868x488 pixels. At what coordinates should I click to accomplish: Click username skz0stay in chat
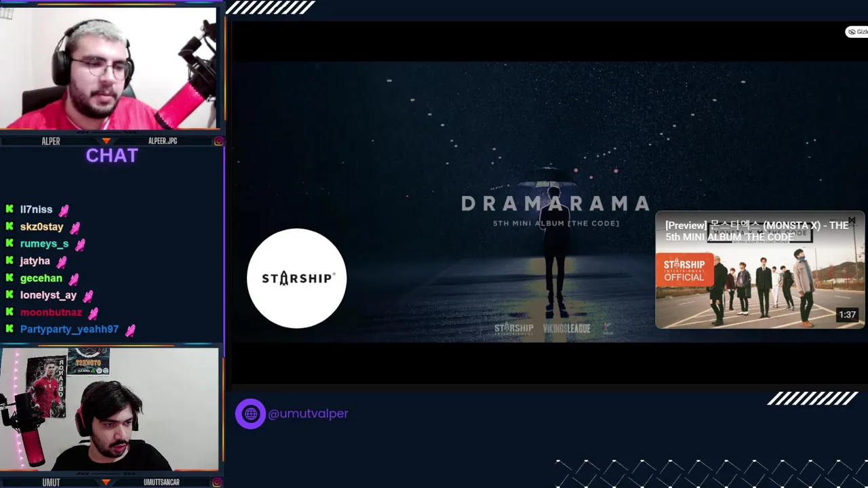pyautogui.click(x=41, y=226)
